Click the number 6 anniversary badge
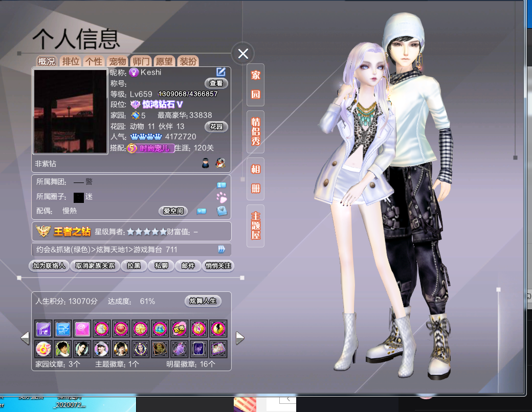 click(44, 349)
